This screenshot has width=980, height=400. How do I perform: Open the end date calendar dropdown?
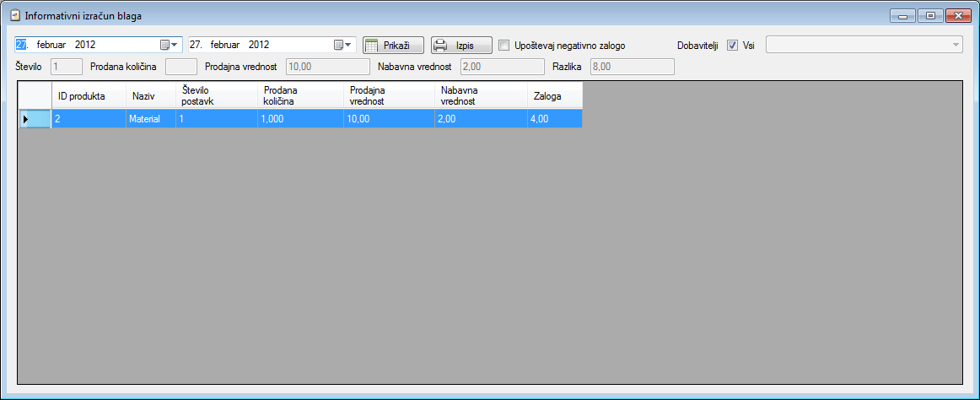pyautogui.click(x=343, y=45)
